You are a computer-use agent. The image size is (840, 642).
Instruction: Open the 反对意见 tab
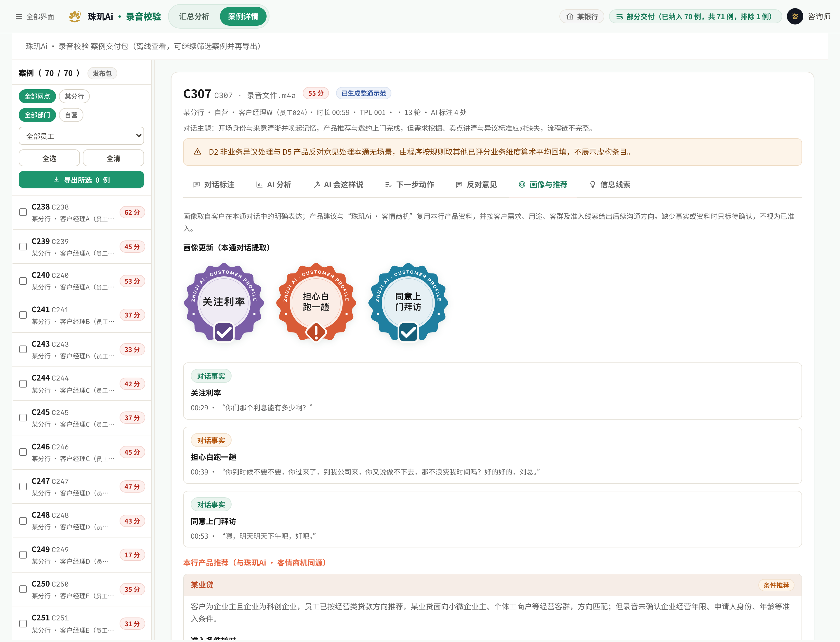pos(476,184)
